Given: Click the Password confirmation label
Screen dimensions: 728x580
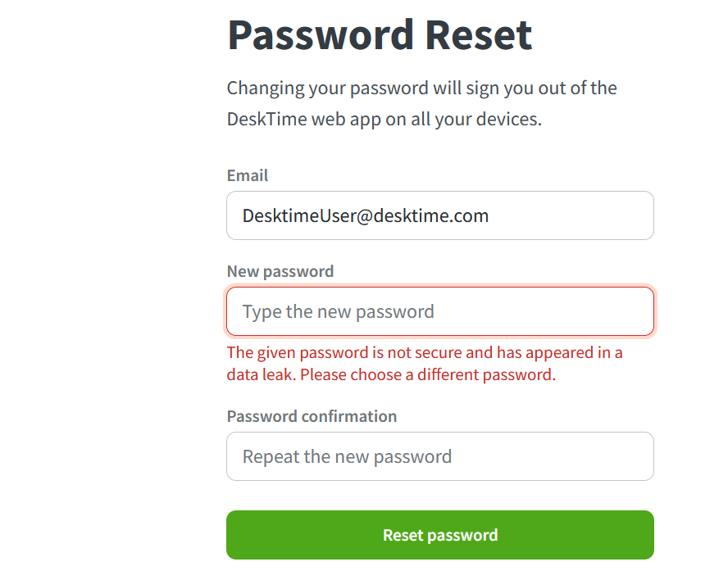Looking at the screenshot, I should click(x=312, y=416).
